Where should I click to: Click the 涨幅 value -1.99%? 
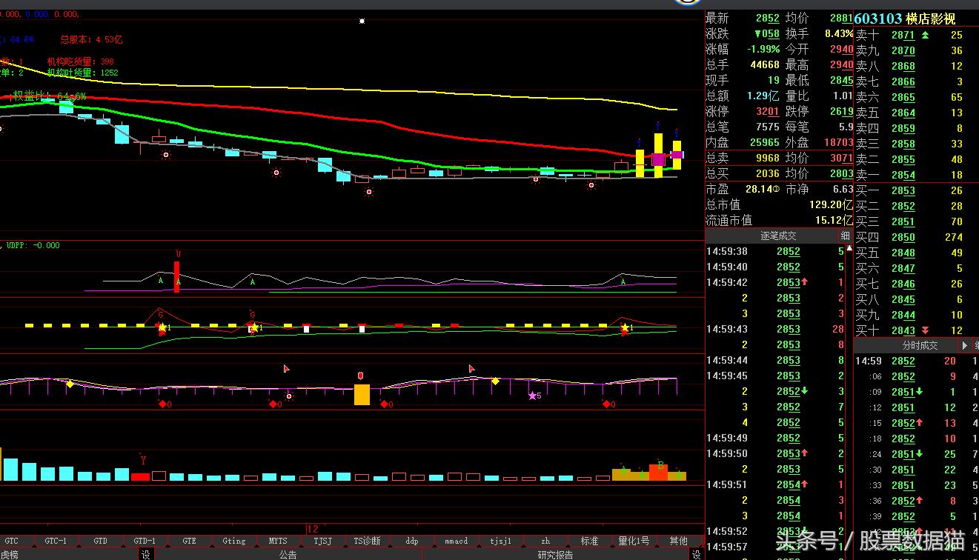(763, 49)
